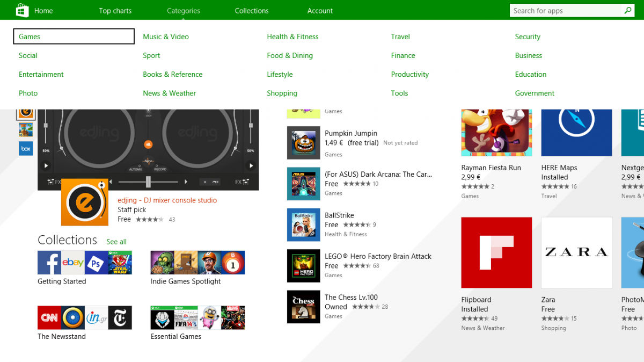Select the Music & Video category
This screenshot has height=362, width=644.
[166, 37]
